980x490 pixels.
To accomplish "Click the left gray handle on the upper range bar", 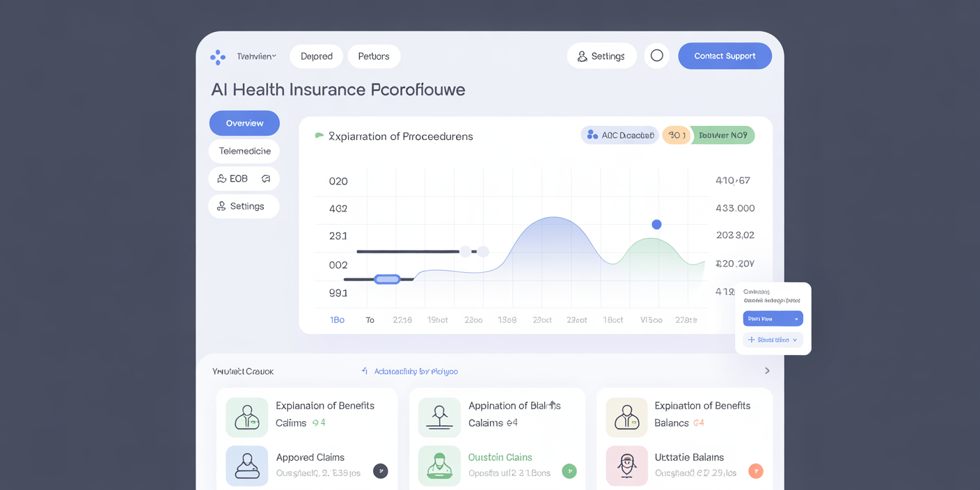I will [x=466, y=251].
